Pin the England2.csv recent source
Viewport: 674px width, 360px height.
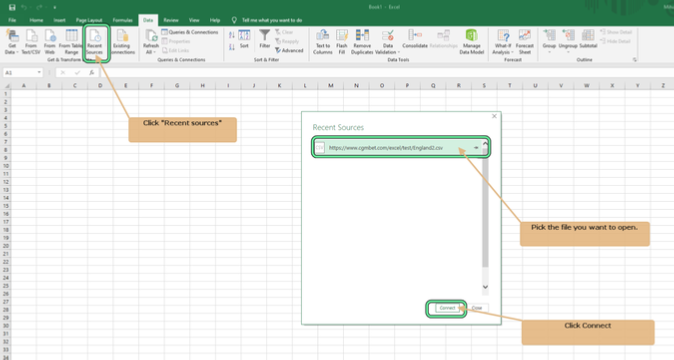[x=476, y=147]
